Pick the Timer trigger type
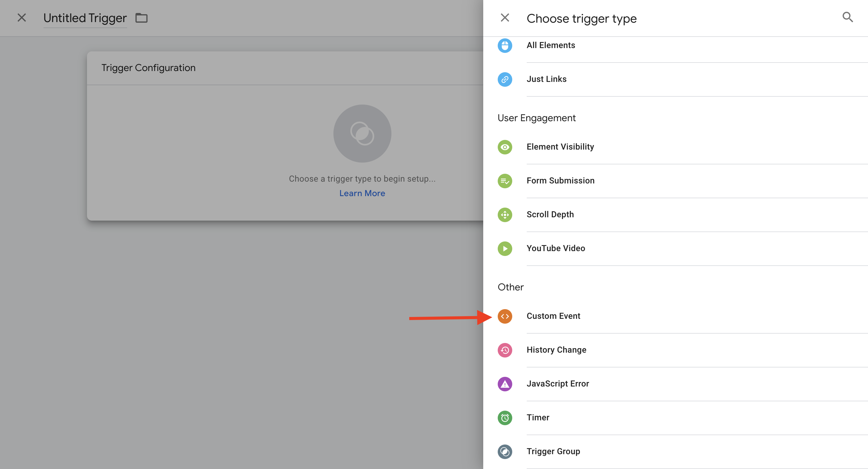The height and width of the screenshot is (469, 868). tap(538, 417)
